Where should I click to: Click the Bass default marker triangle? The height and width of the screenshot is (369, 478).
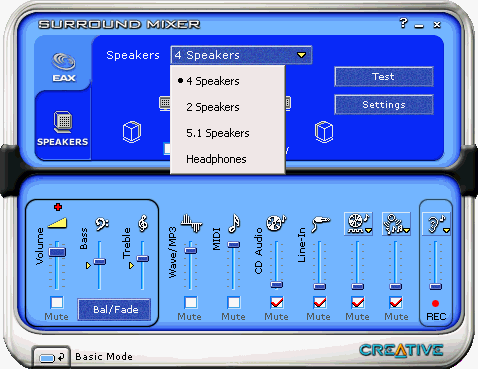coord(88,265)
